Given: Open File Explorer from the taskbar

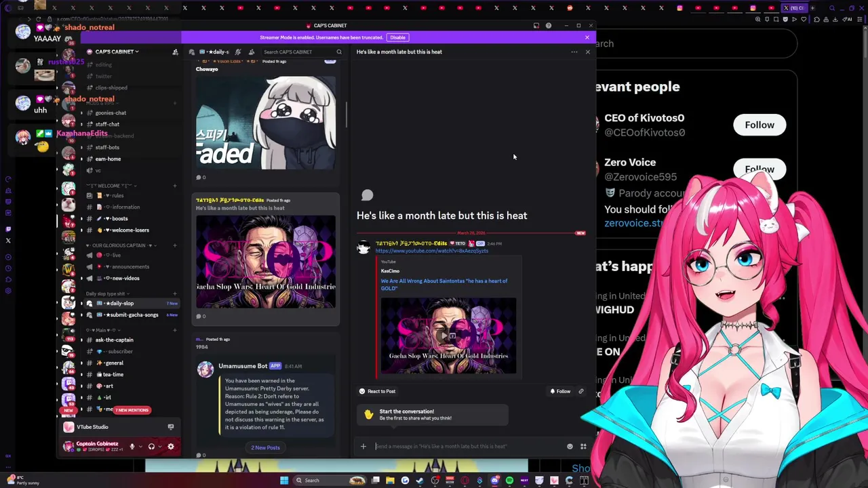Looking at the screenshot, I should click(x=390, y=480).
